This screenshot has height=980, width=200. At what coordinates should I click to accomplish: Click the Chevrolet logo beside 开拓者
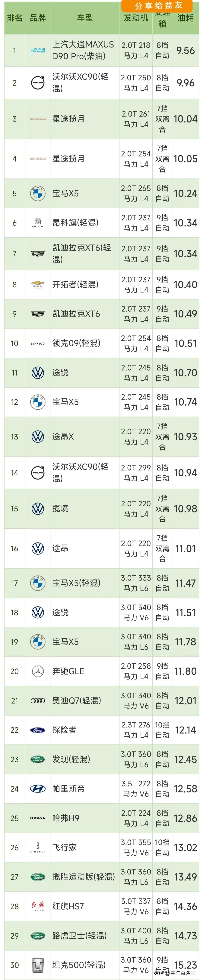pos(38,285)
